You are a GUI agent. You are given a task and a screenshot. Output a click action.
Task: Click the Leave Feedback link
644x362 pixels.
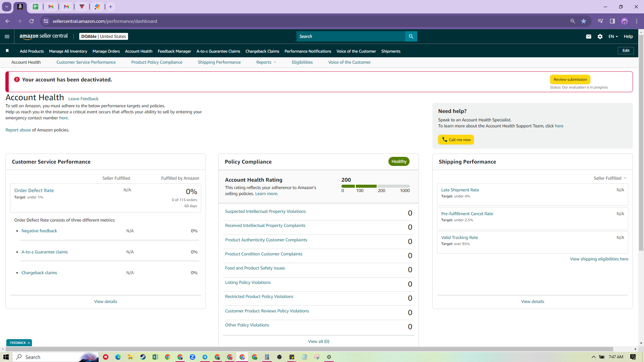[83, 99]
